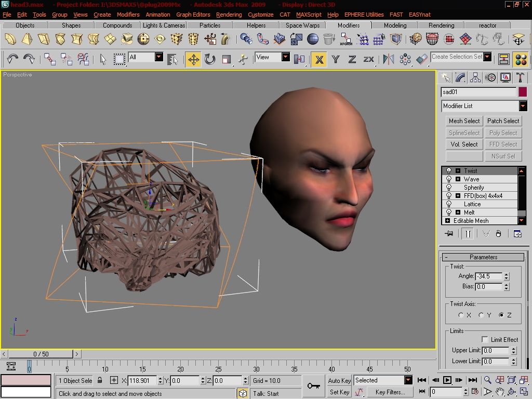Click the Patch Select button
This screenshot has height=399, width=532.
[503, 121]
